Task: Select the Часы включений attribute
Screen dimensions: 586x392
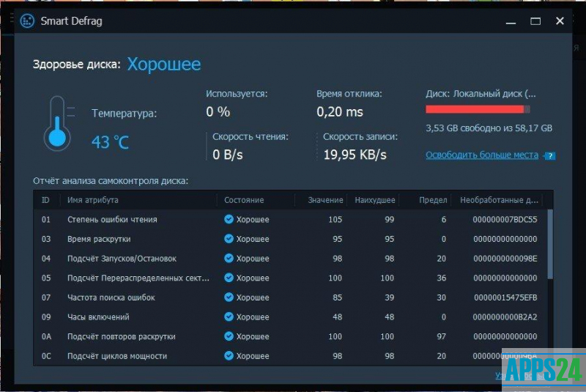Action: point(98,317)
